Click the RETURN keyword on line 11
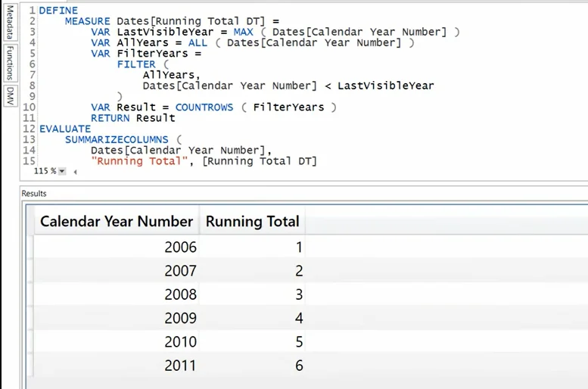The image size is (588, 389). point(110,118)
